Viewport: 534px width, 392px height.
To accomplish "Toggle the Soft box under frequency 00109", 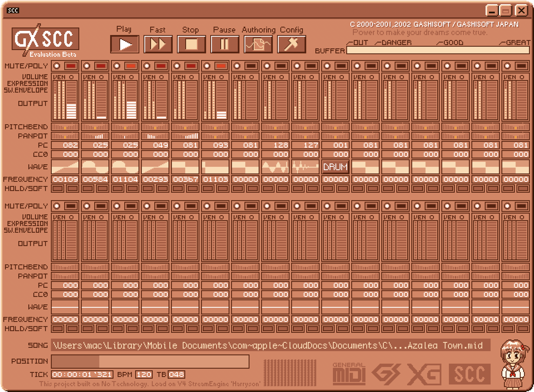I will tap(72, 189).
